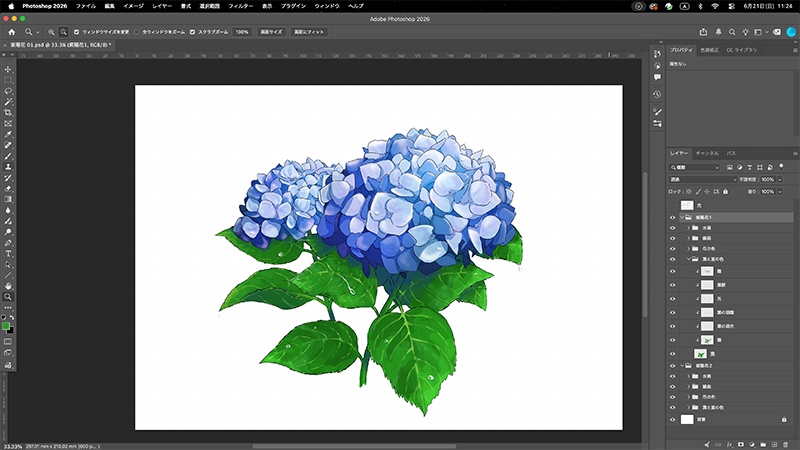
Task: Click the 背景 layer thumbnail
Action: (687, 419)
